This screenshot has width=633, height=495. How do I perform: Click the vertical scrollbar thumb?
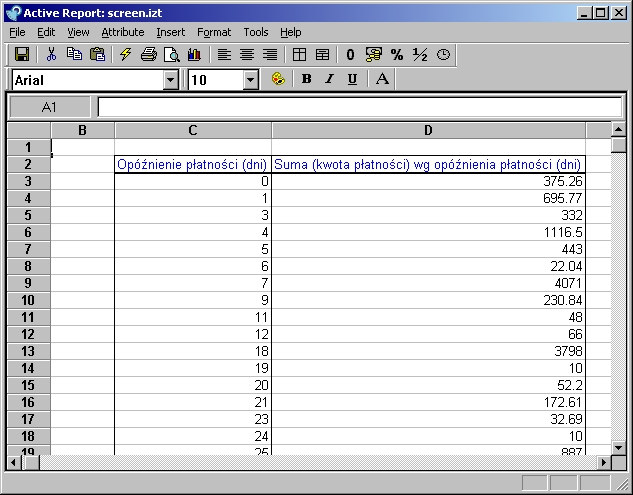pyautogui.click(x=618, y=145)
